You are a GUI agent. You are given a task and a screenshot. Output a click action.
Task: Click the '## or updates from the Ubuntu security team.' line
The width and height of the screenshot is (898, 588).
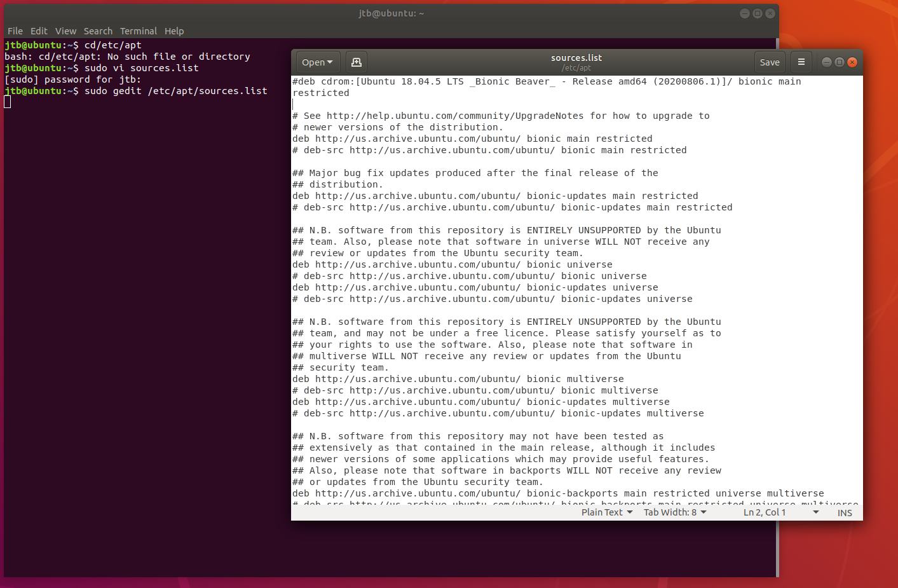[x=418, y=482]
